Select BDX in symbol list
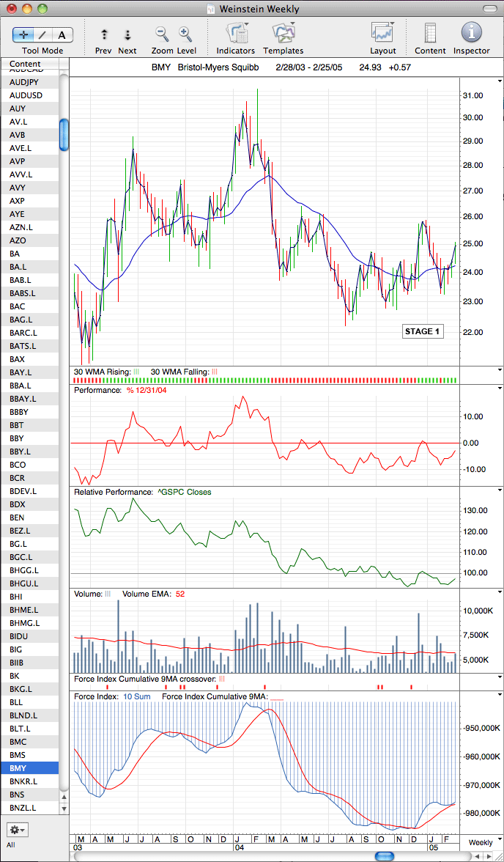The height and width of the screenshot is (862, 504). coord(30,504)
